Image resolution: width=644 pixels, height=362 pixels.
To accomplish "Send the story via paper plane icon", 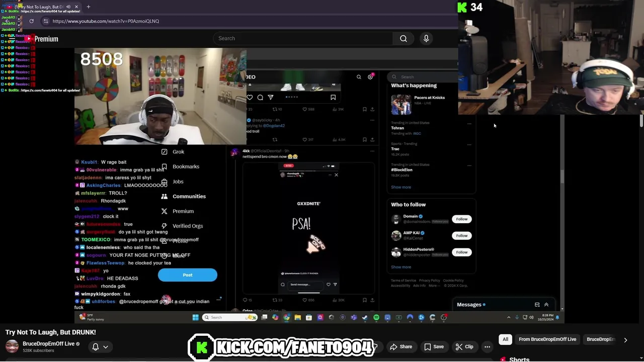I will [x=335, y=285].
